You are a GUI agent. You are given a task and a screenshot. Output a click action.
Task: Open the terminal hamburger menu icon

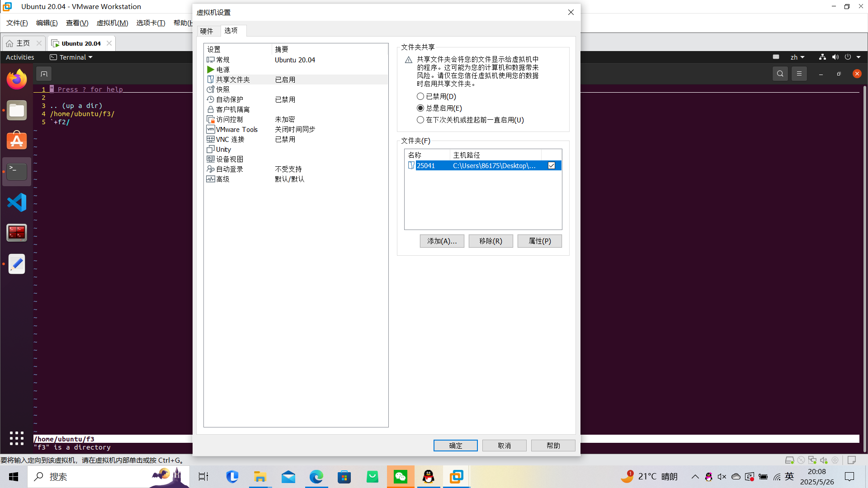pyautogui.click(x=799, y=74)
